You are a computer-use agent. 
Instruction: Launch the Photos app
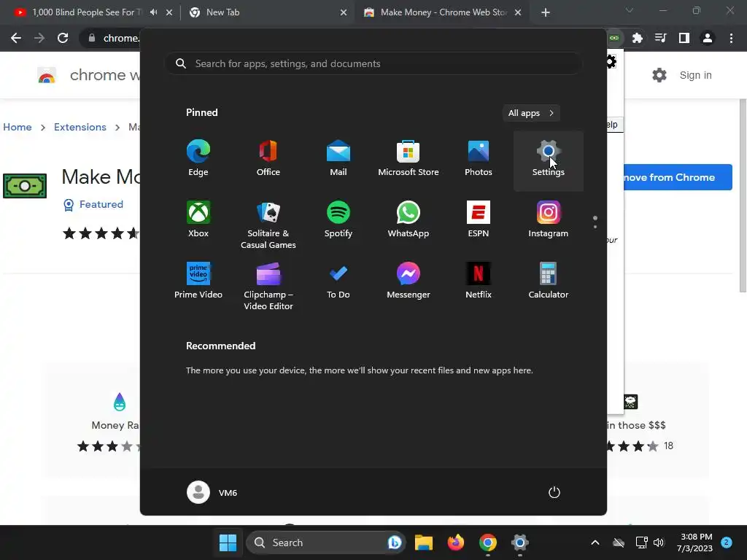pos(479,158)
